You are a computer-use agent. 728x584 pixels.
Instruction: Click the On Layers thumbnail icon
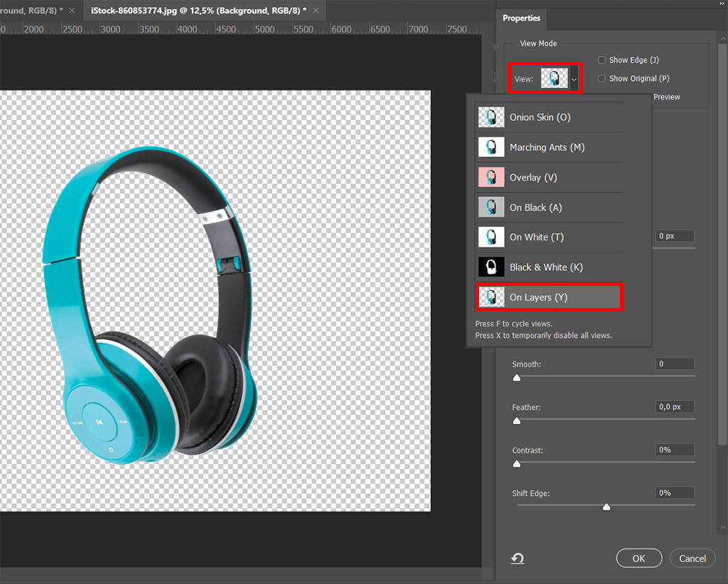coord(491,297)
